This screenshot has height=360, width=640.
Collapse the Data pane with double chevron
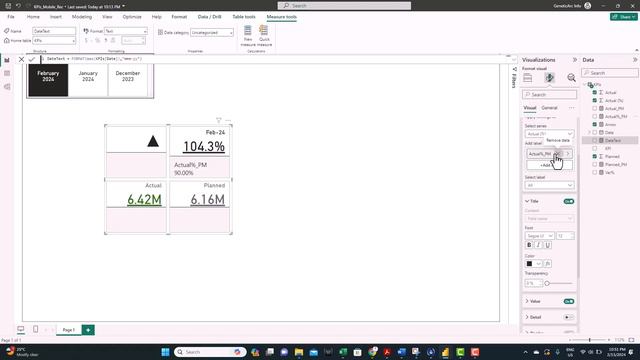[635, 60]
